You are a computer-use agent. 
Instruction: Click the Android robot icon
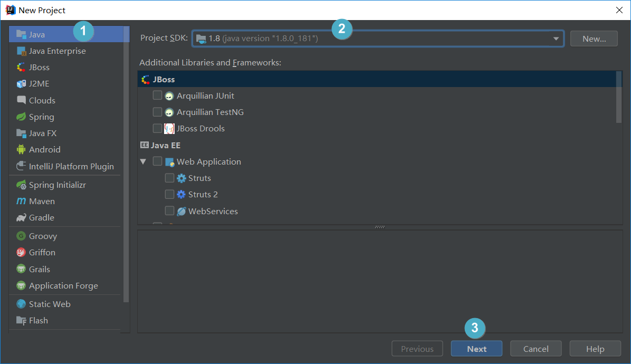(21, 150)
